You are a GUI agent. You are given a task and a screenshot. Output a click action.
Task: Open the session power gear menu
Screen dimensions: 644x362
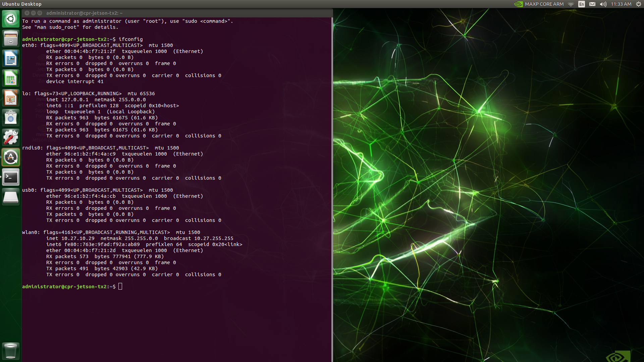coord(638,4)
